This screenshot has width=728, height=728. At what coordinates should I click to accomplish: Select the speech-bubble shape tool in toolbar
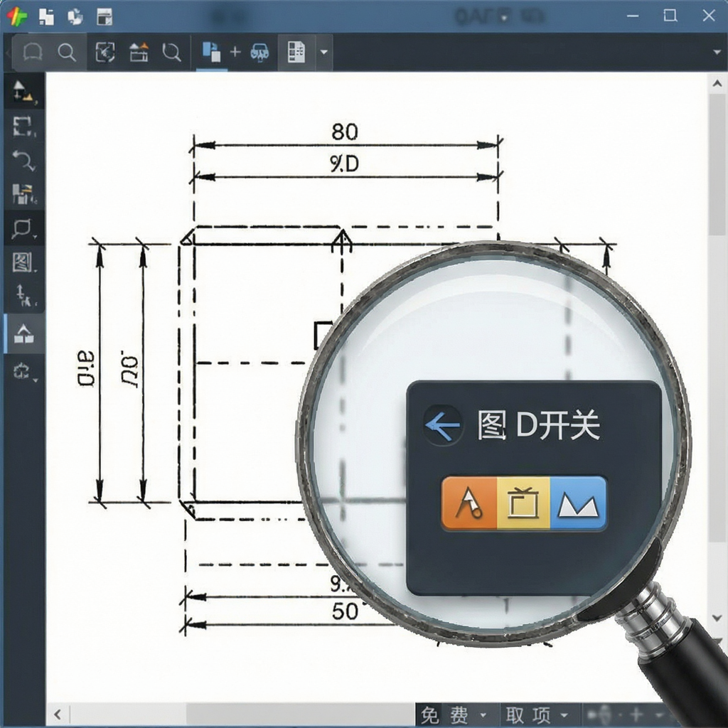point(33,52)
